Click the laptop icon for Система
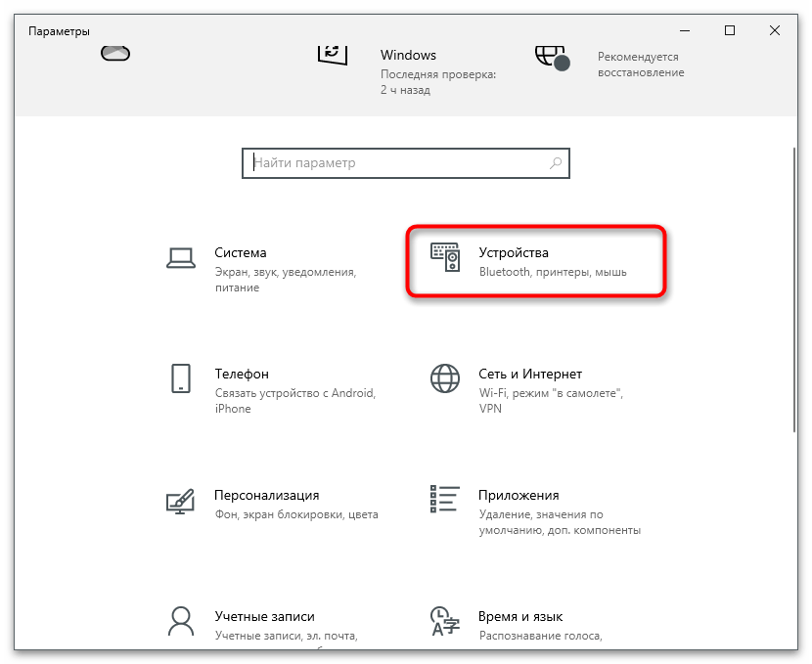 click(x=180, y=257)
